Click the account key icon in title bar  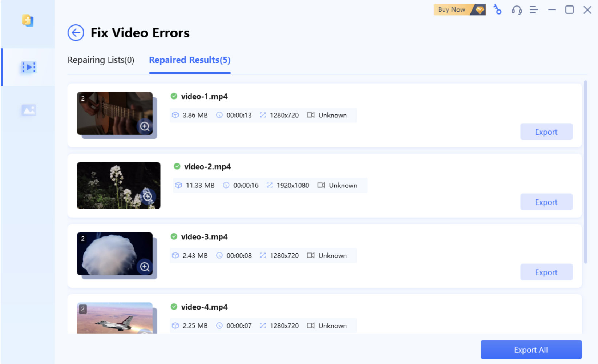point(497,10)
